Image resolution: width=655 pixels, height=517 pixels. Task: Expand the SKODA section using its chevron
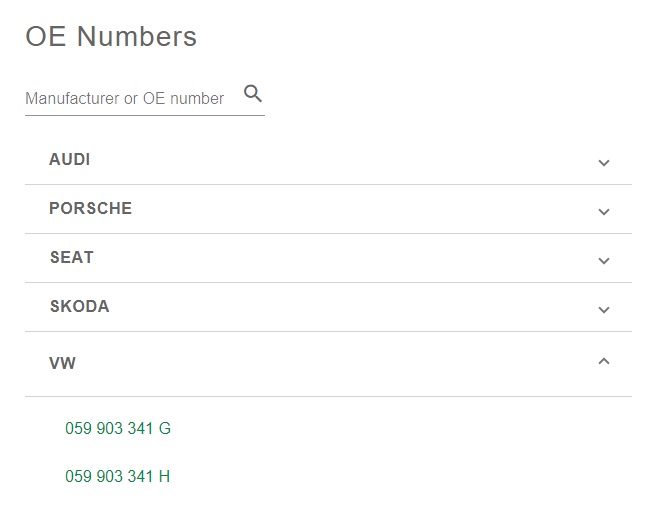(604, 310)
